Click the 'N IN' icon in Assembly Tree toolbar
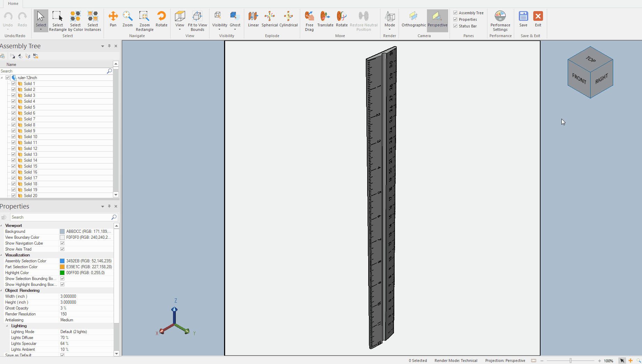 (x=35, y=56)
